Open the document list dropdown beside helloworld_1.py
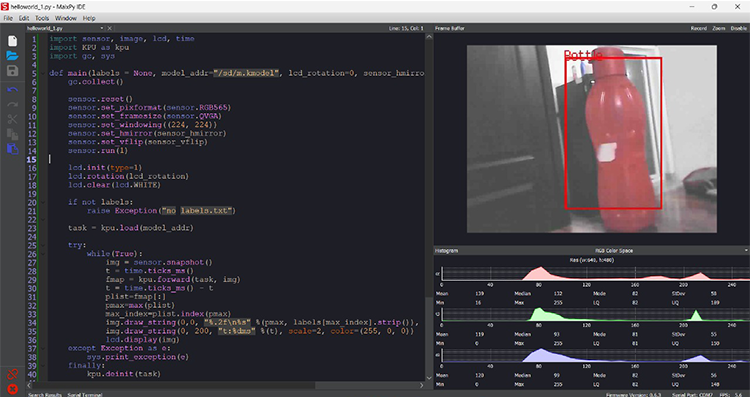Screen dimensions: 750x397 [101, 29]
